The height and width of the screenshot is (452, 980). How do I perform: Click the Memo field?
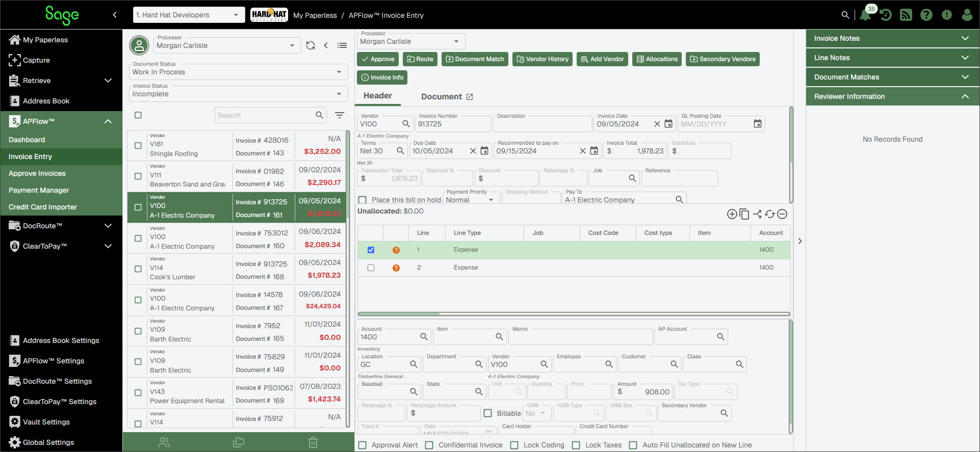click(x=582, y=337)
